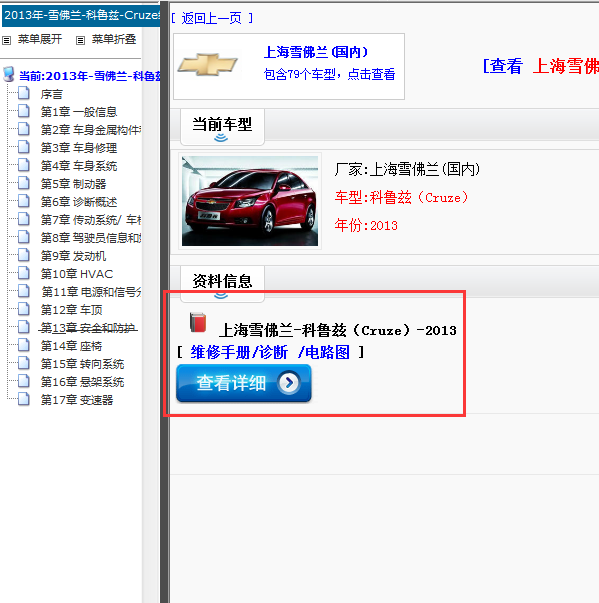Open 第2章 车身金属构件 chapter

point(91,130)
